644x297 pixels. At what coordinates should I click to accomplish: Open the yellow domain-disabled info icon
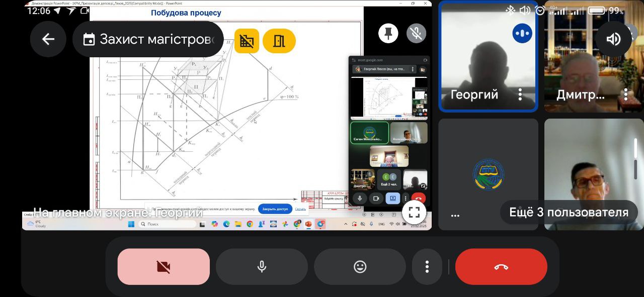click(x=247, y=41)
